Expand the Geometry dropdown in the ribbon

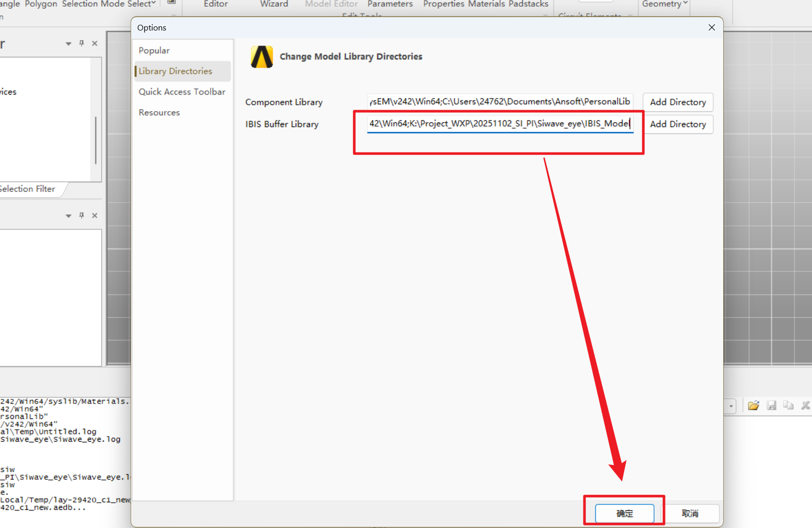(x=665, y=4)
